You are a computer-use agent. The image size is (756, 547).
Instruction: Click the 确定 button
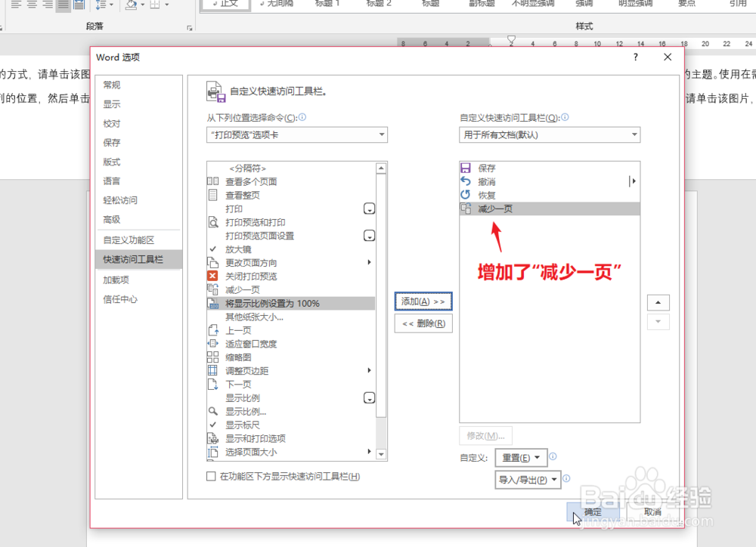pyautogui.click(x=593, y=511)
